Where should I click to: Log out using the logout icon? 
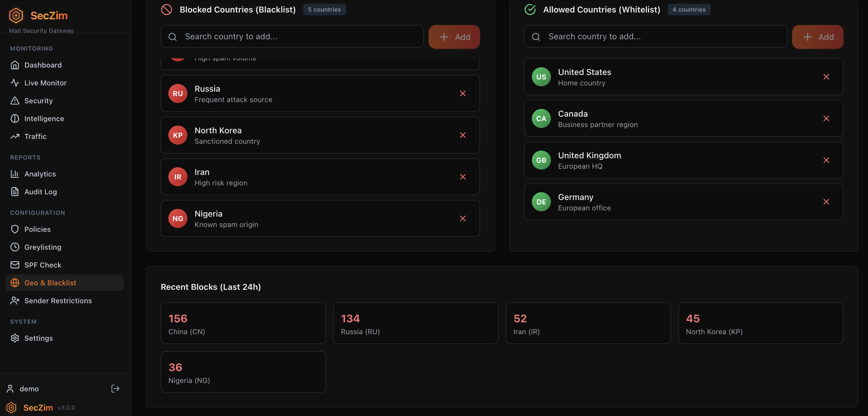[115, 388]
